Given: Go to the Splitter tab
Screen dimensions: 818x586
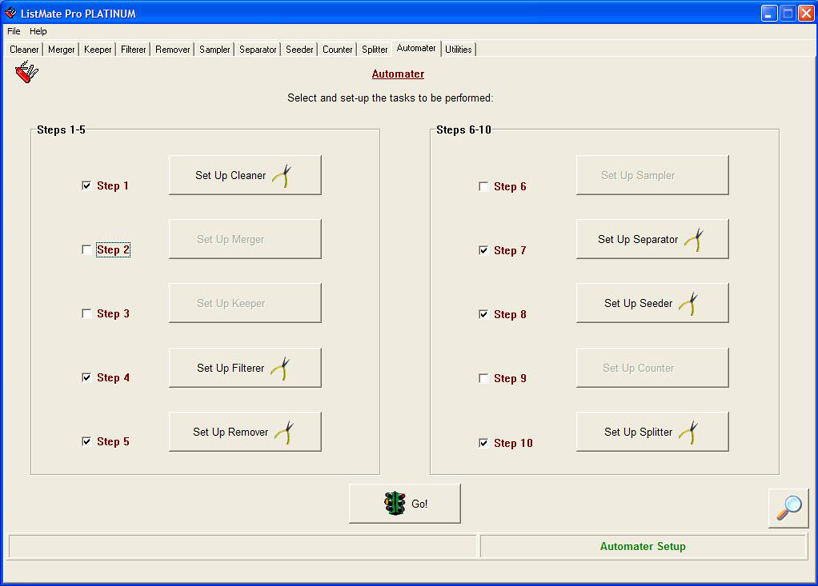Looking at the screenshot, I should pos(375,49).
